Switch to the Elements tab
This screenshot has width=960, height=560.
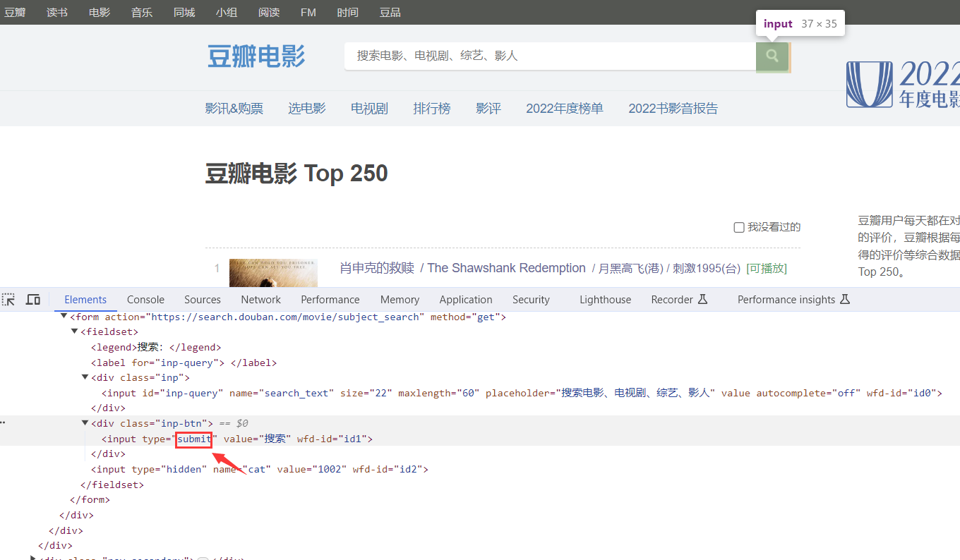point(85,300)
